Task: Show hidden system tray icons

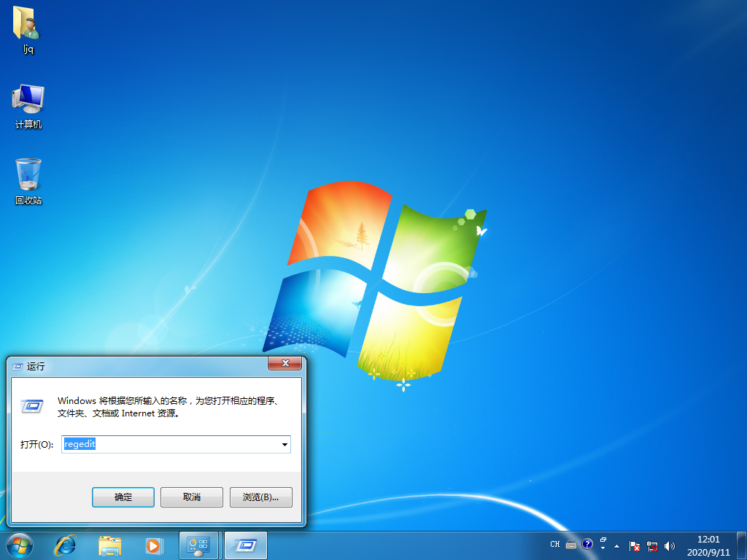Action: click(x=617, y=545)
